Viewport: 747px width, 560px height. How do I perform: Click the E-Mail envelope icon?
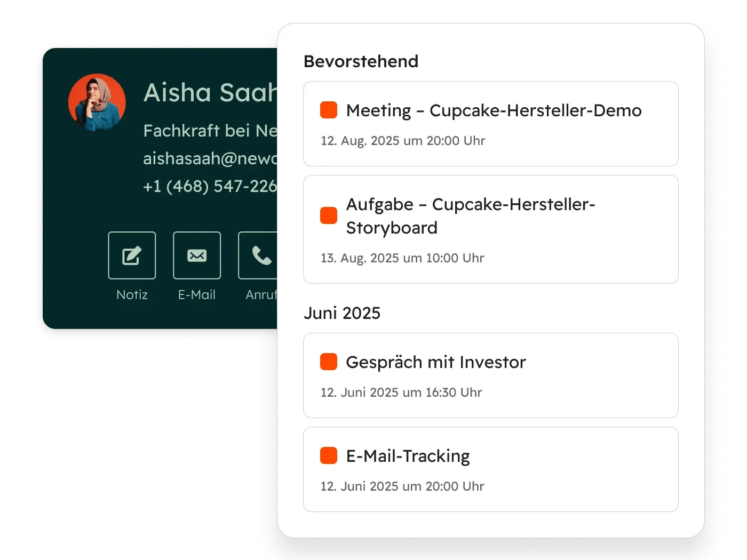(x=197, y=255)
